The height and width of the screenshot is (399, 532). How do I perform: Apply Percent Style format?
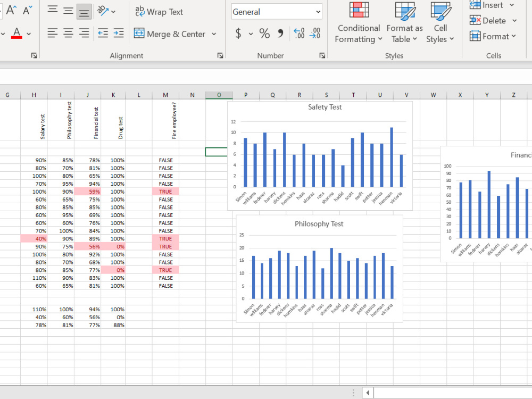tap(264, 33)
